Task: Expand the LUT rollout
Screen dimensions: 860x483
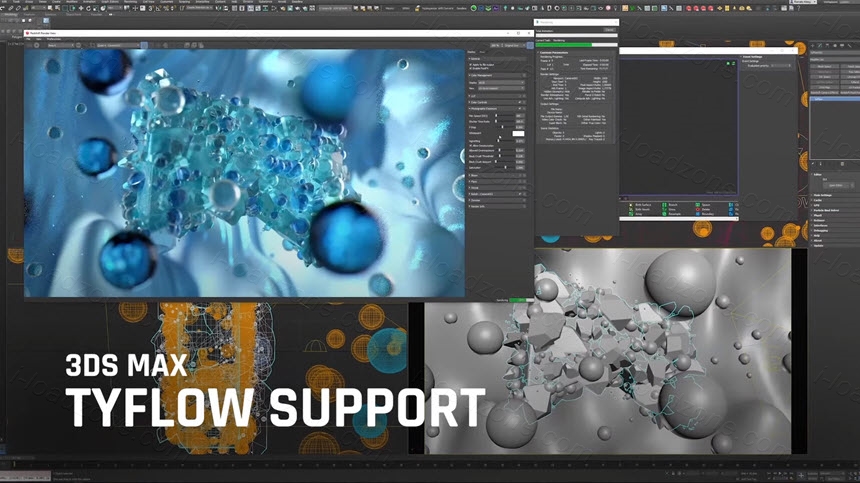Action: click(x=497, y=96)
